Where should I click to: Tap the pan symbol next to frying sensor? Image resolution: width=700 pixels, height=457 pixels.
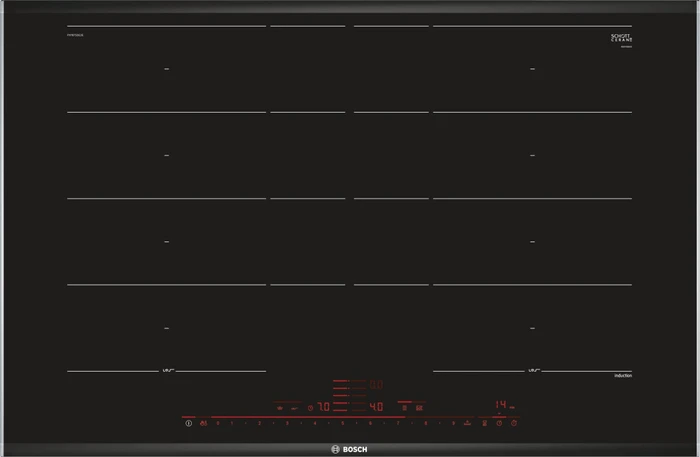294,408
